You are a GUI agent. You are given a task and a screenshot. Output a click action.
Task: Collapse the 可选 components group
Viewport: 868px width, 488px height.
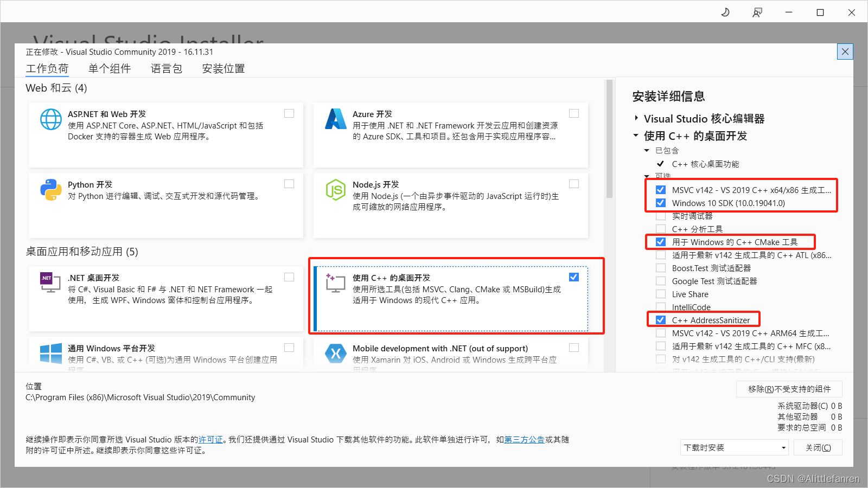[647, 176]
